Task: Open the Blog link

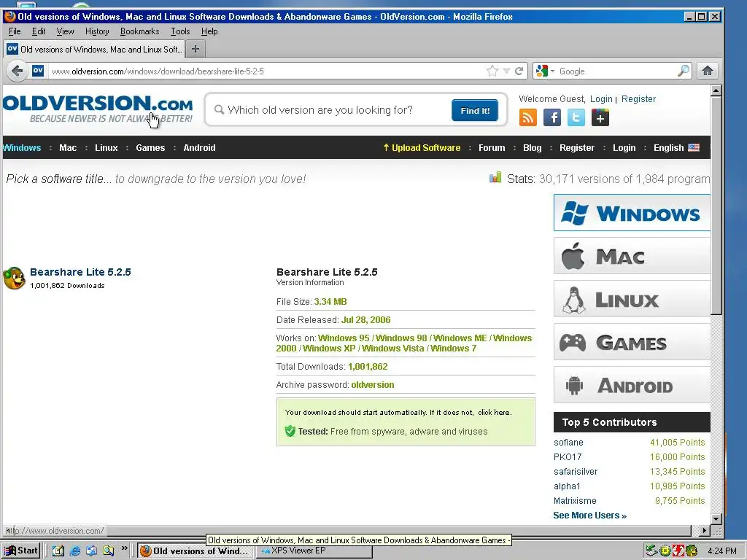Action: coord(532,147)
